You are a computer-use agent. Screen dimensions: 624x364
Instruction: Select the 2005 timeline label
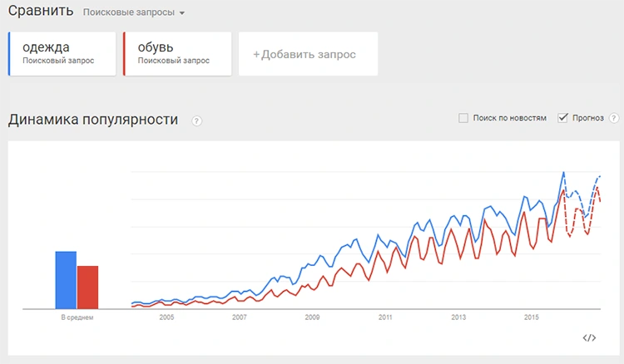pos(166,317)
